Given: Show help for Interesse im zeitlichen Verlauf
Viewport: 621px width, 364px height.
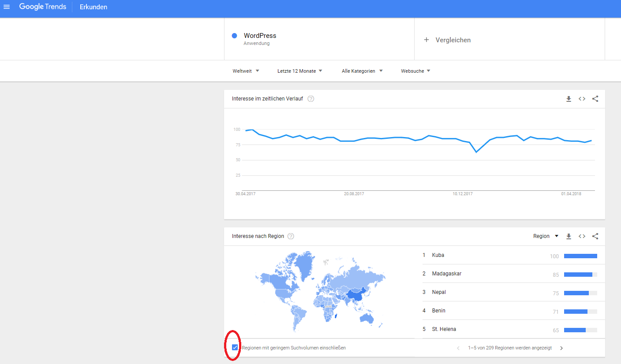Looking at the screenshot, I should [x=311, y=99].
